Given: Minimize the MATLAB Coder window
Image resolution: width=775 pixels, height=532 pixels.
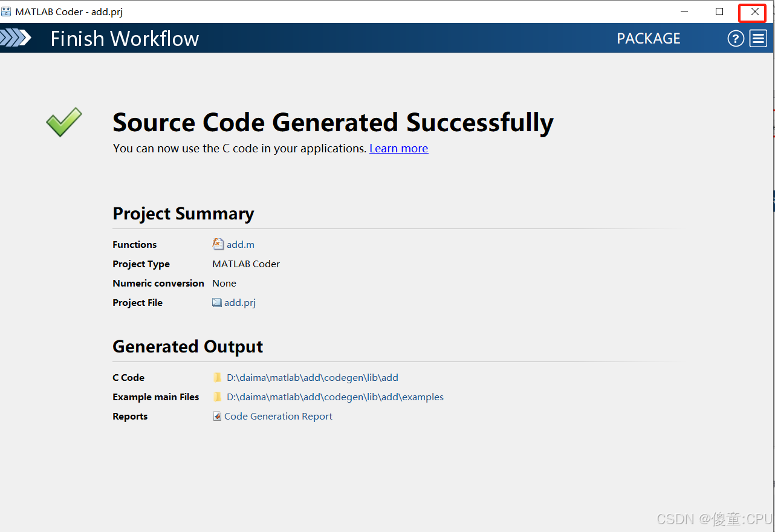Looking at the screenshot, I should click(684, 11).
